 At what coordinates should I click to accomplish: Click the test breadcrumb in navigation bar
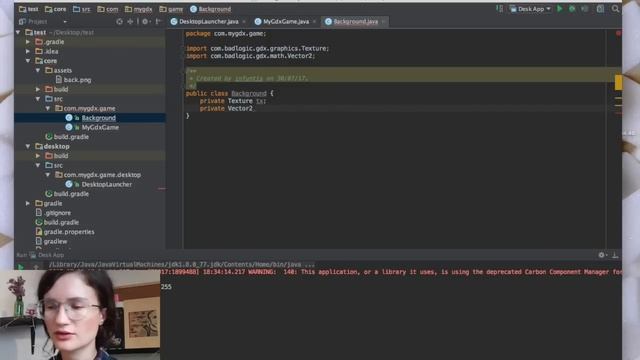pos(28,9)
